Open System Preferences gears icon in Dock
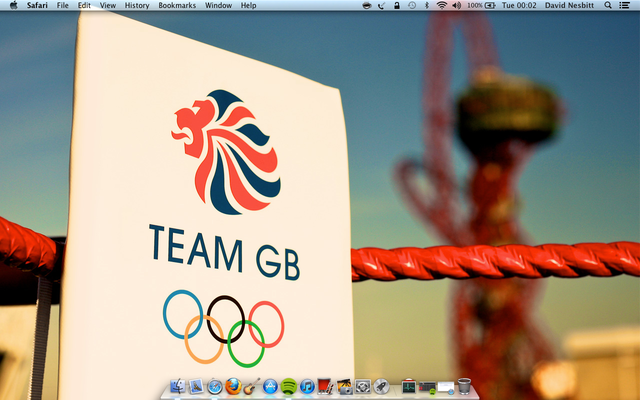The height and width of the screenshot is (400, 640). (x=363, y=386)
